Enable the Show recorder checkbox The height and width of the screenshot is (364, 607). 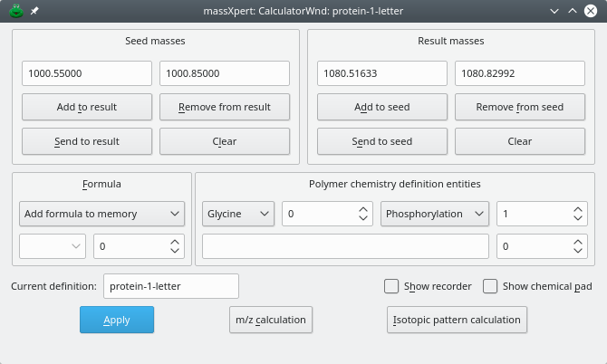point(391,286)
